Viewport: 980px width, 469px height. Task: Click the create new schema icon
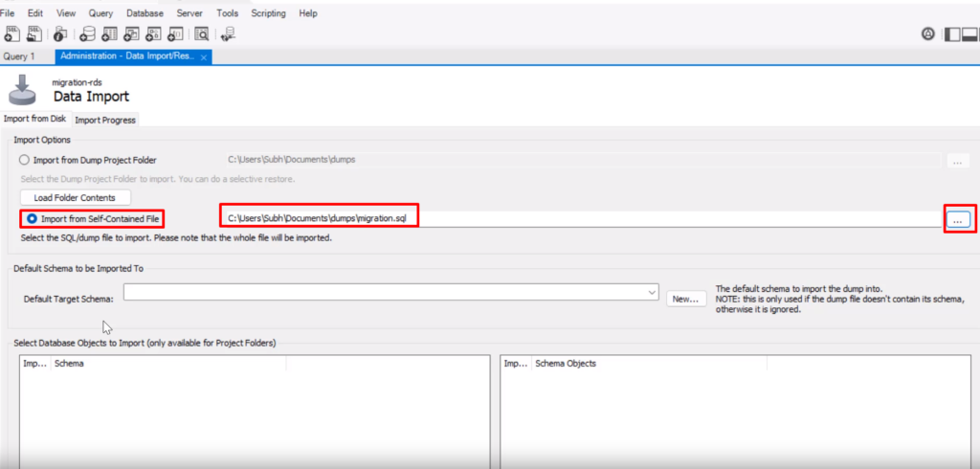click(x=87, y=33)
